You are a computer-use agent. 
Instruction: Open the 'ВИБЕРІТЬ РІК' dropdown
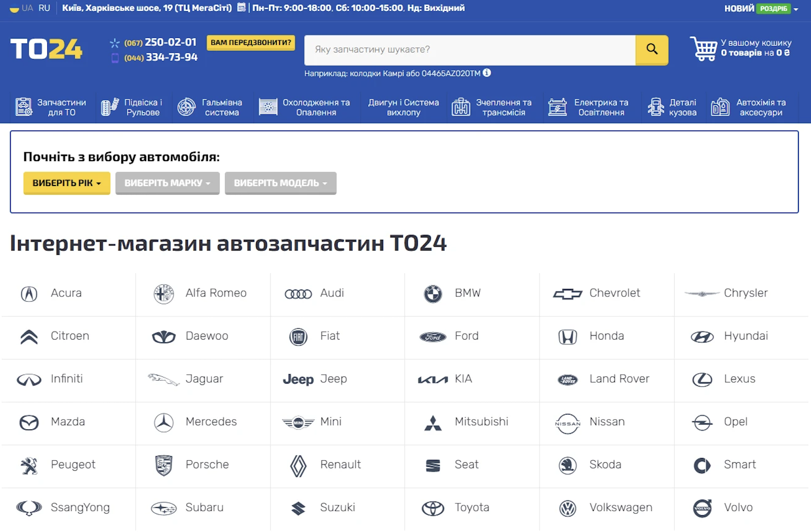pos(66,183)
